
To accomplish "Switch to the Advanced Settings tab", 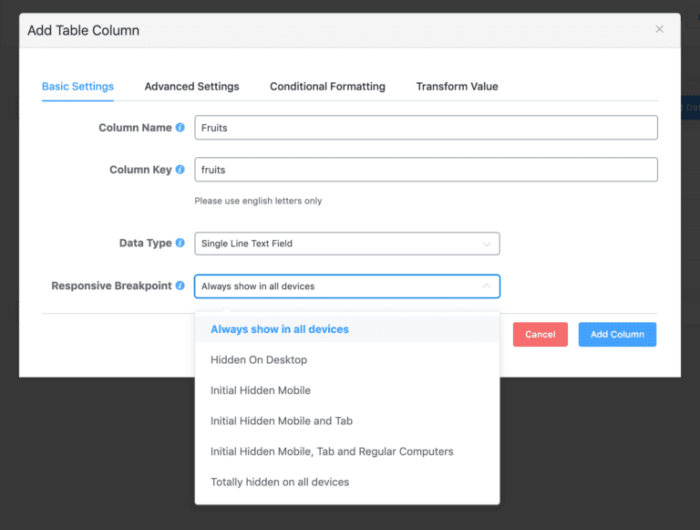I will click(191, 87).
